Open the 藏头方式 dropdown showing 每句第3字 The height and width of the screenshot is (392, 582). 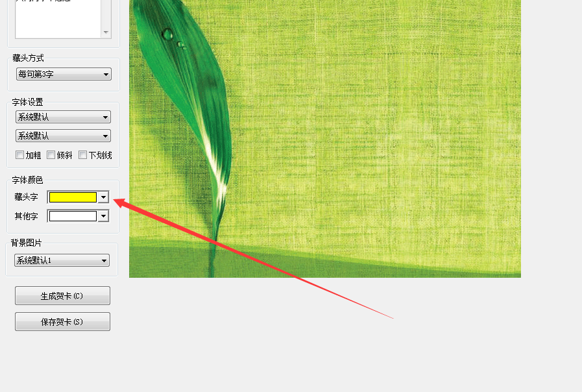64,74
